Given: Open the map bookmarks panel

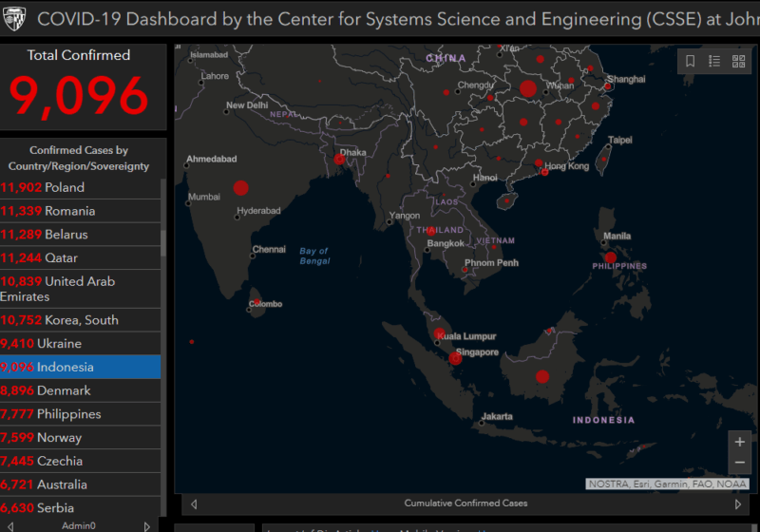Looking at the screenshot, I should tap(690, 61).
